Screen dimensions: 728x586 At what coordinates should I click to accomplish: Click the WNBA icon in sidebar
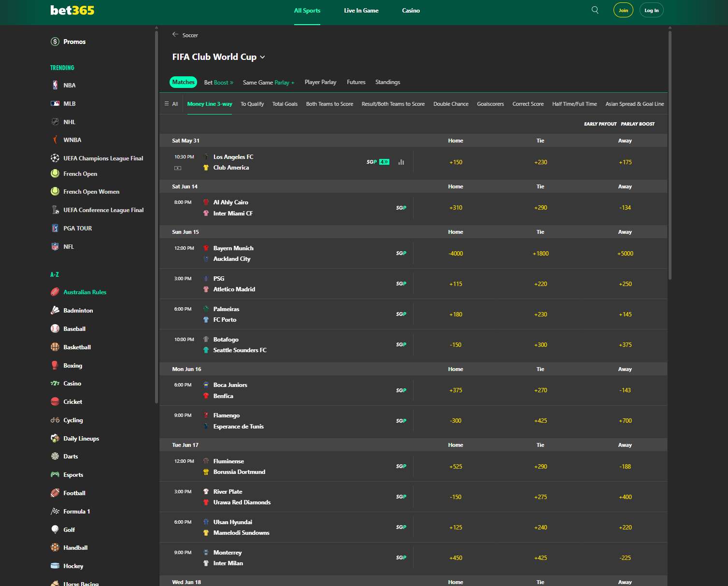click(55, 140)
